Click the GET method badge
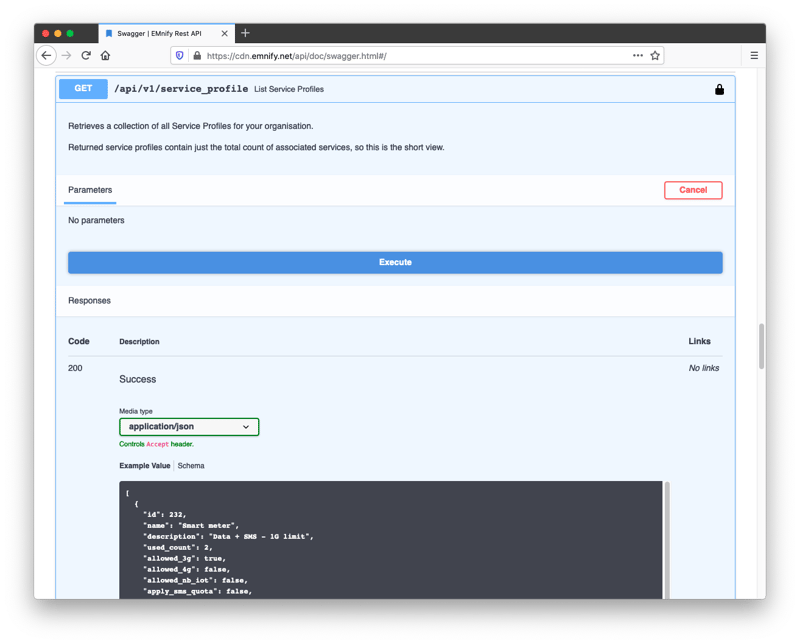800x644 pixels. click(x=83, y=89)
